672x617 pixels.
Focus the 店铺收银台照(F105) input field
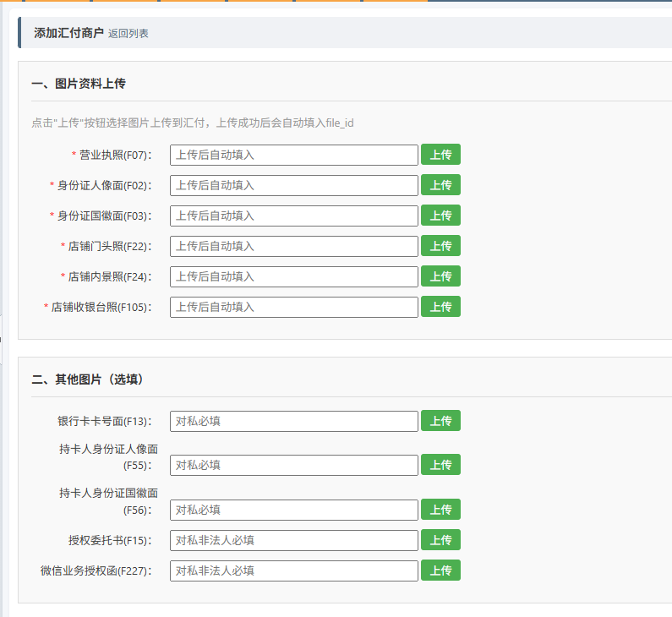click(293, 307)
